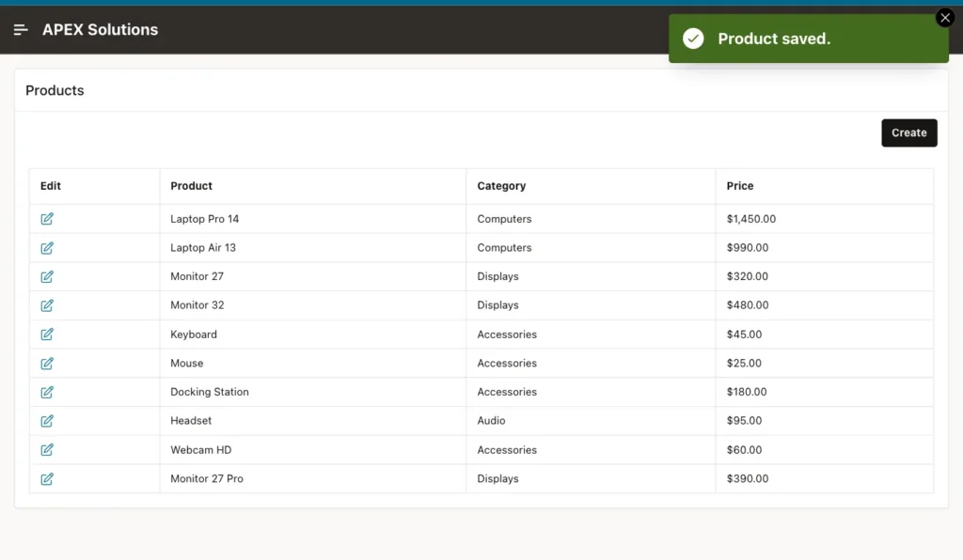This screenshot has height=560, width=963.
Task: Select the Laptop Air 13 product name
Action: click(203, 248)
